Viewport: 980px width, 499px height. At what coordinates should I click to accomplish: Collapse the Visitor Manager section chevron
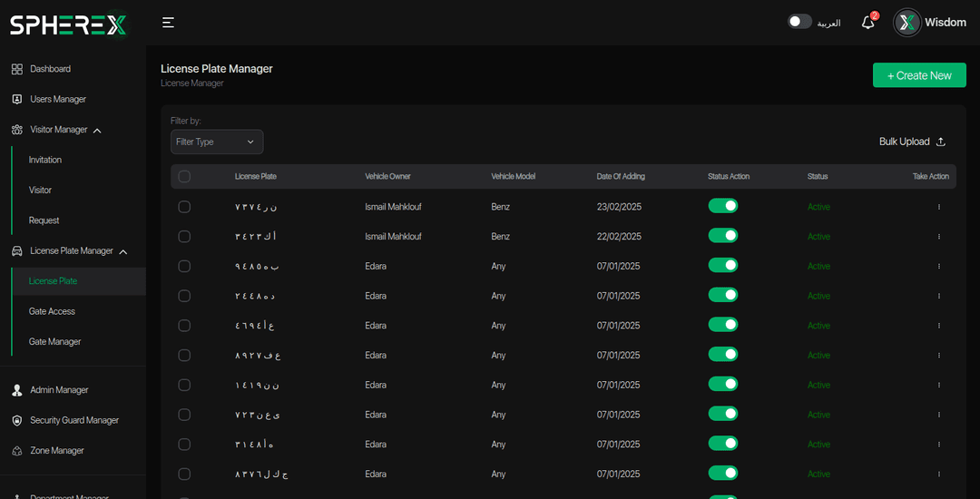(97, 131)
